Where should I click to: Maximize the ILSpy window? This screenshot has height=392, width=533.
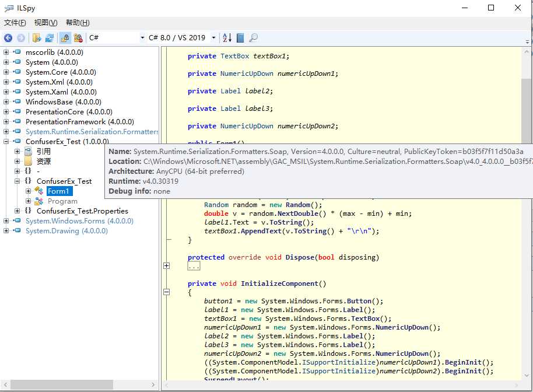[x=491, y=8]
